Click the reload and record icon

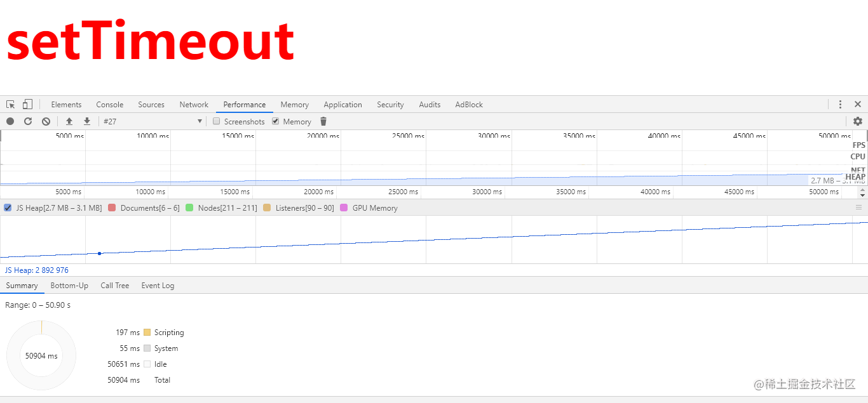point(28,121)
